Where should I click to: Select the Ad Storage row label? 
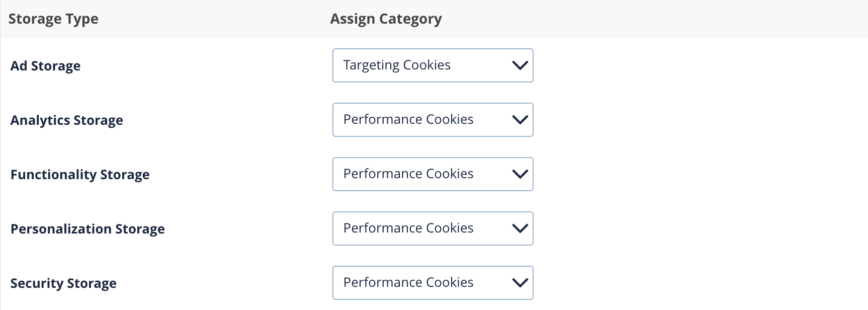point(45,65)
